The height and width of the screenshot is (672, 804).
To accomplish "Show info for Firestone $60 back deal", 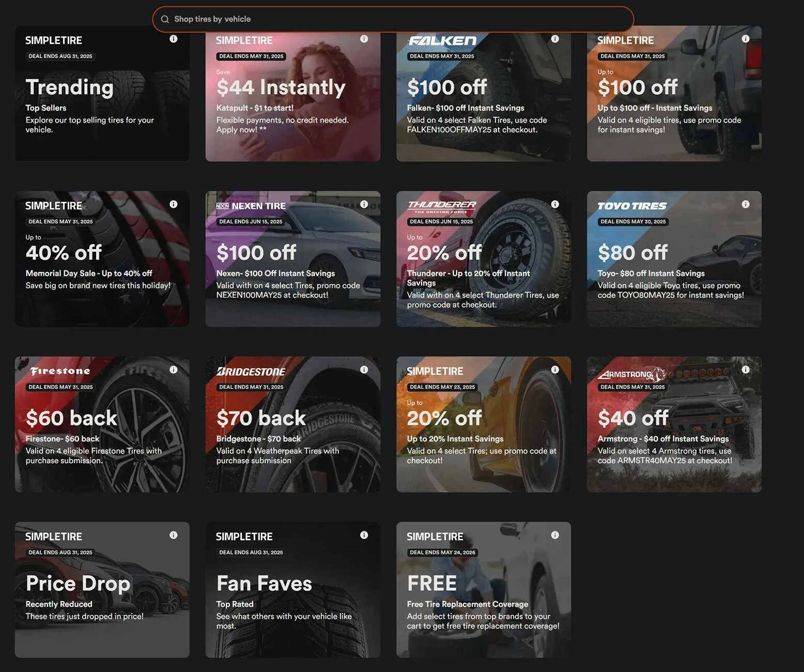I will pyautogui.click(x=174, y=370).
